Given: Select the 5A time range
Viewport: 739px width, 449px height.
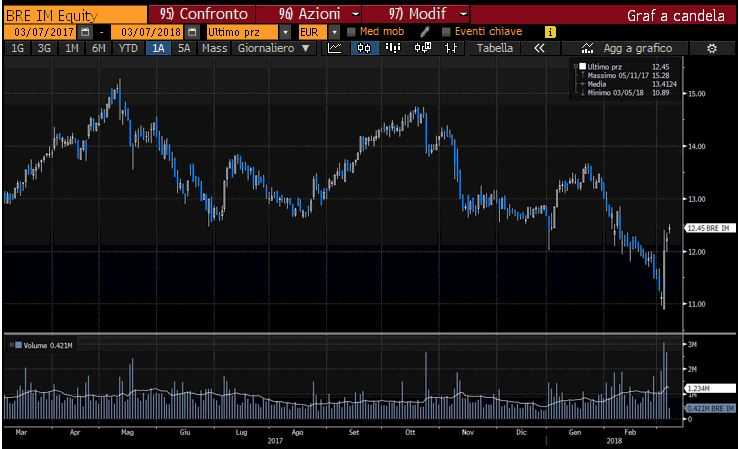Looking at the screenshot, I should click(184, 48).
